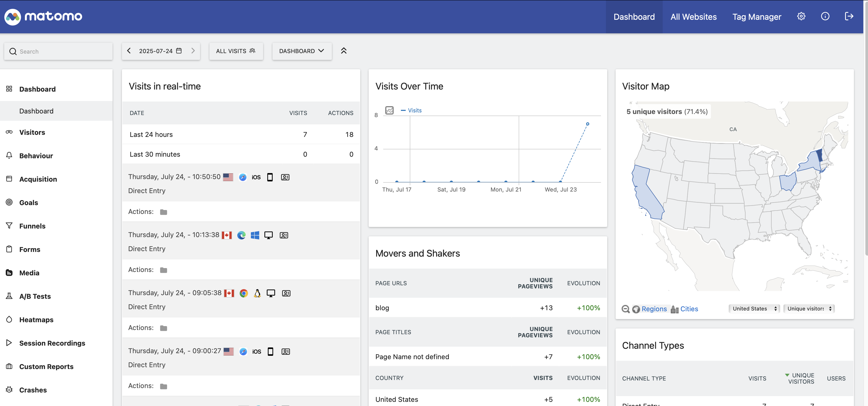
Task: Click the Search field
Action: pyautogui.click(x=58, y=52)
